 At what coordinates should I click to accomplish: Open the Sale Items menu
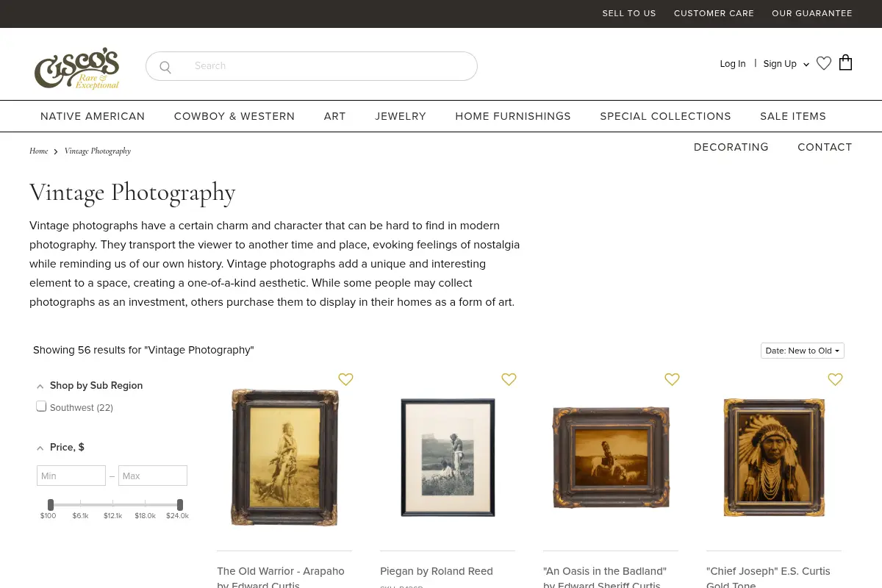tap(793, 116)
